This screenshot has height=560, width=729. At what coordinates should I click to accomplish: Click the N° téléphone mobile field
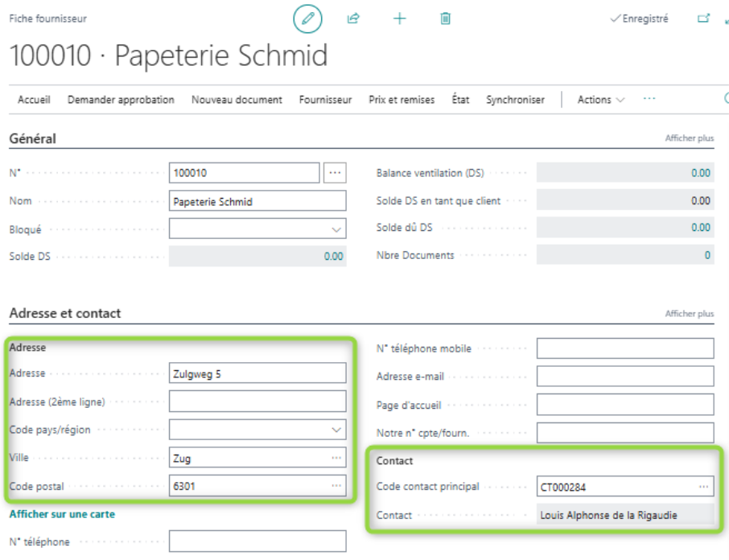[625, 348]
